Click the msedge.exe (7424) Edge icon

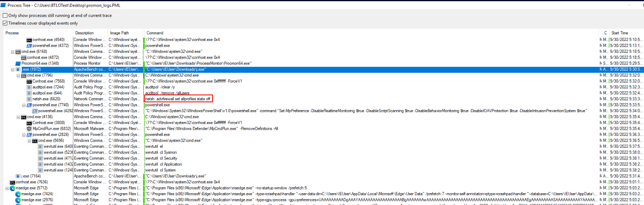point(18,194)
